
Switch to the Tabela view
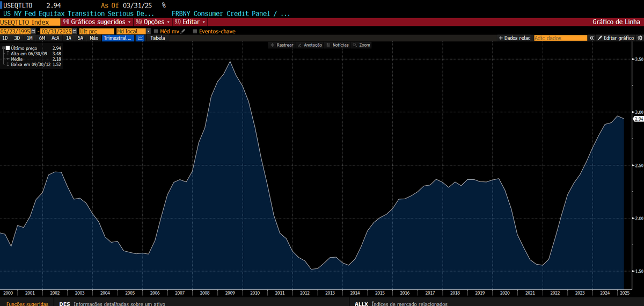point(158,38)
